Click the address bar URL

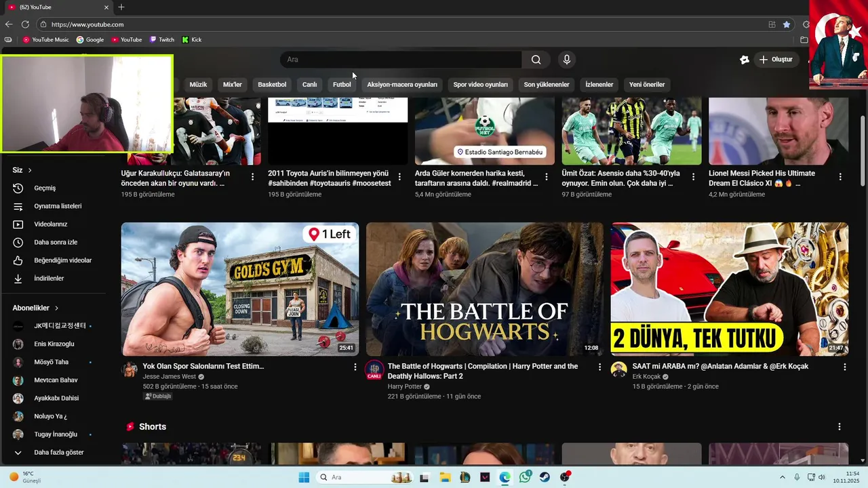[87, 24]
